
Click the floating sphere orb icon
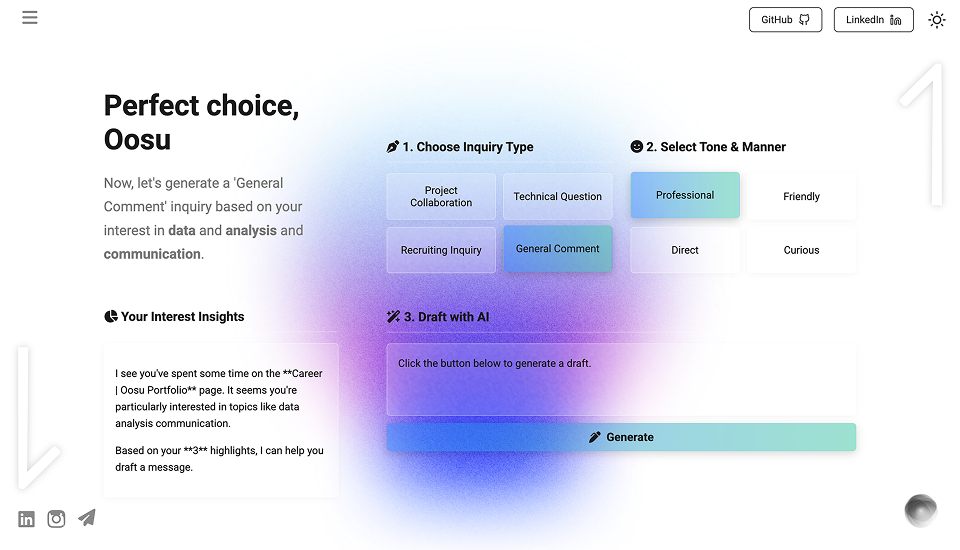click(921, 510)
